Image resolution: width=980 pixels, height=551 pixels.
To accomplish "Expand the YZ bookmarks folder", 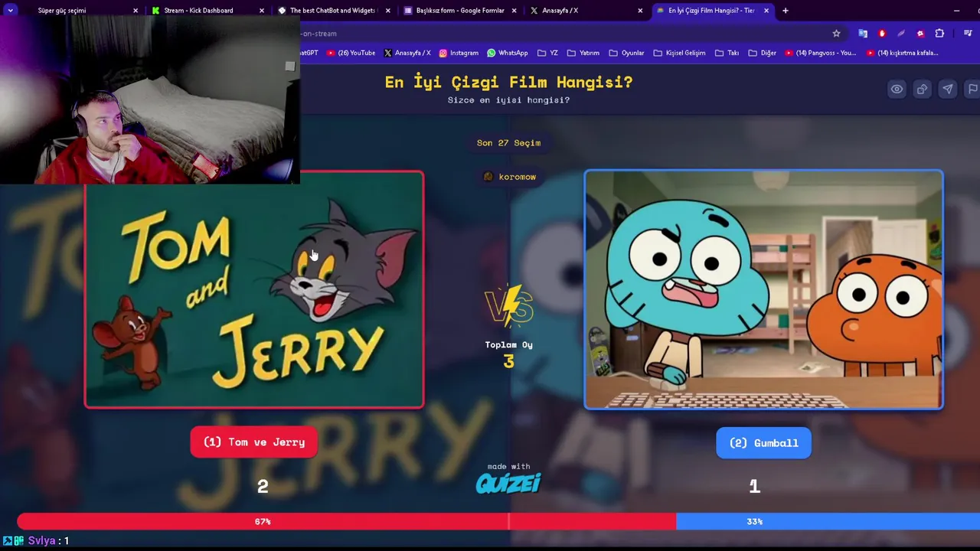I will coord(547,53).
